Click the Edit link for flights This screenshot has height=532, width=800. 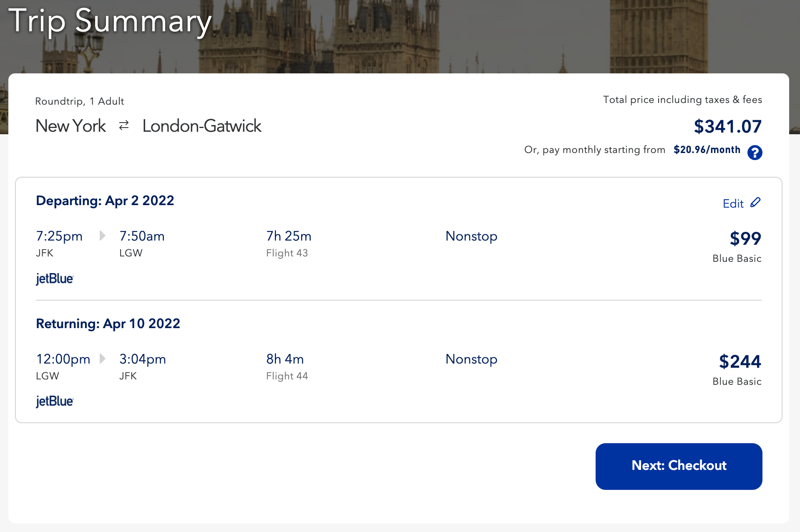click(x=733, y=203)
